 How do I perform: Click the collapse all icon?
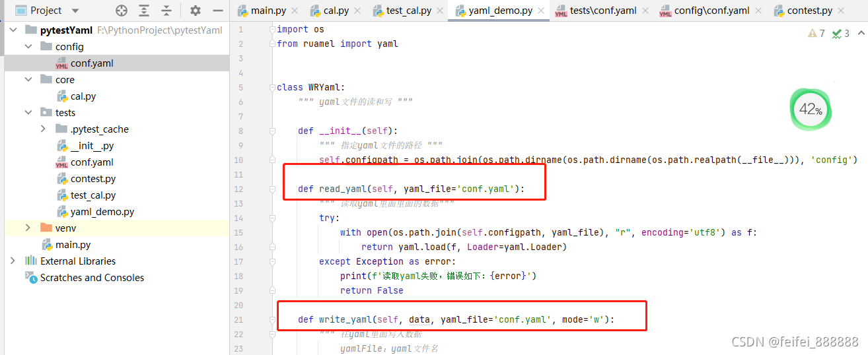point(166,11)
